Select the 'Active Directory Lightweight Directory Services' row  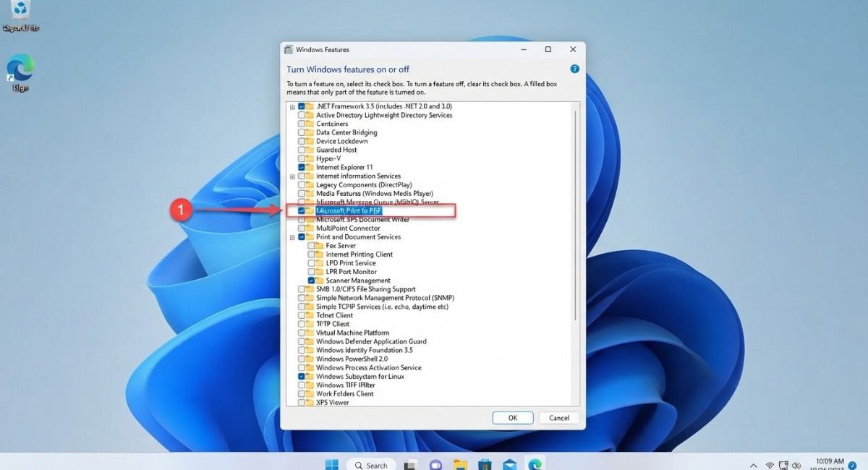click(384, 115)
